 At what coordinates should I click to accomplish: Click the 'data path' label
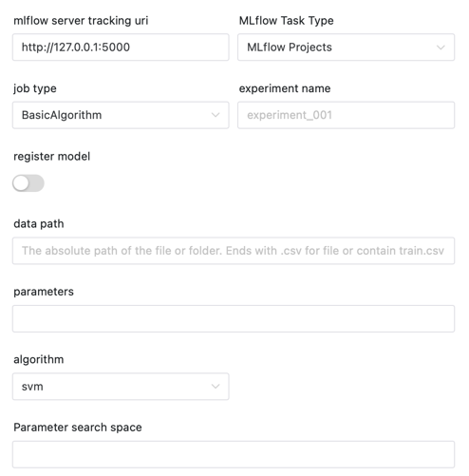(x=39, y=224)
